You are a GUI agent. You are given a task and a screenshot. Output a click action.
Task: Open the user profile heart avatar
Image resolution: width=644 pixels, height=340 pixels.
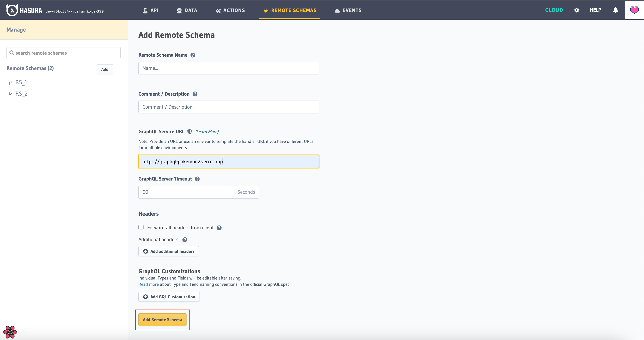click(634, 10)
